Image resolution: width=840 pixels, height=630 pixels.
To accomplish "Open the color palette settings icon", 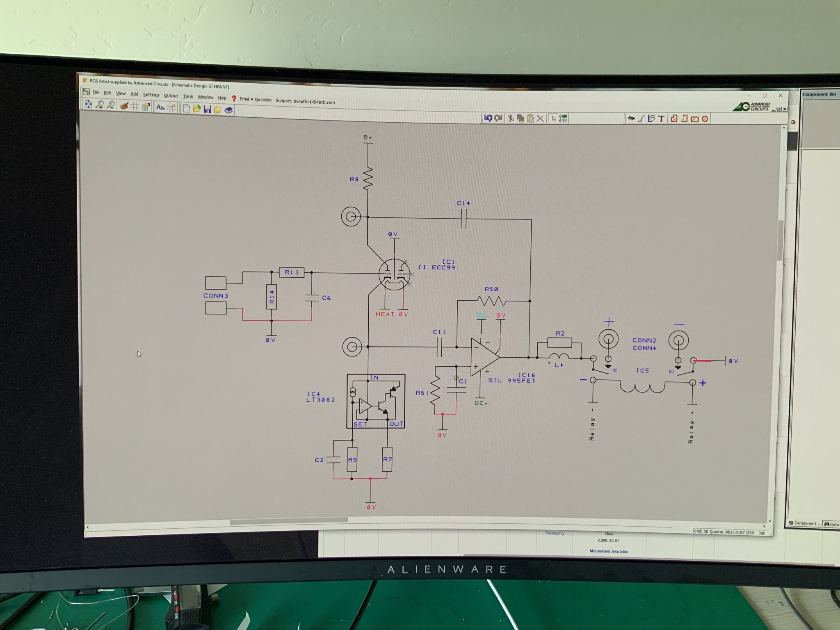I will coord(123,106).
